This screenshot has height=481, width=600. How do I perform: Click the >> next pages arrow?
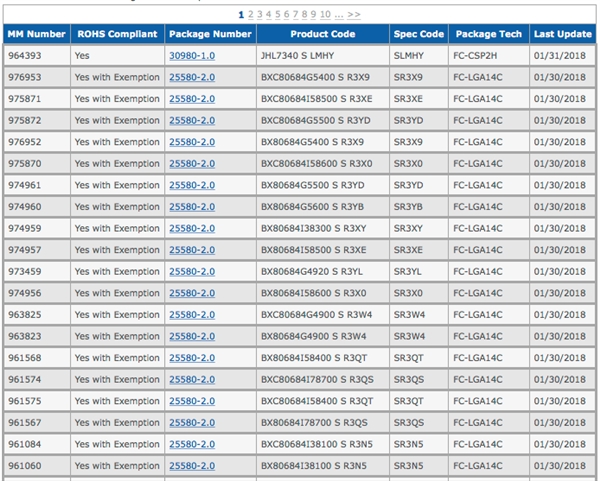coord(354,15)
